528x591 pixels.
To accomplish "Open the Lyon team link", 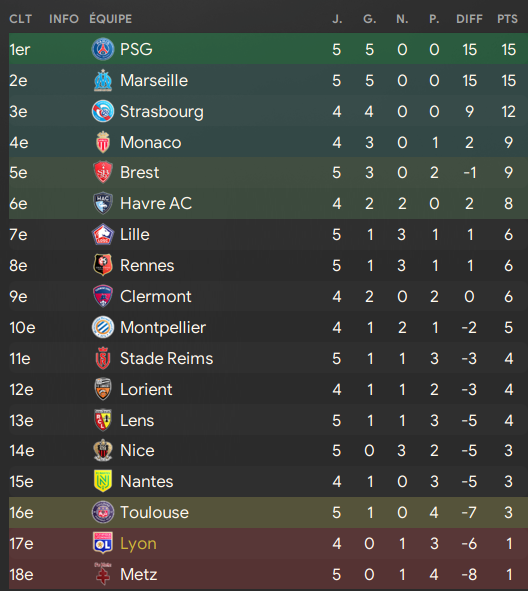I will (138, 544).
